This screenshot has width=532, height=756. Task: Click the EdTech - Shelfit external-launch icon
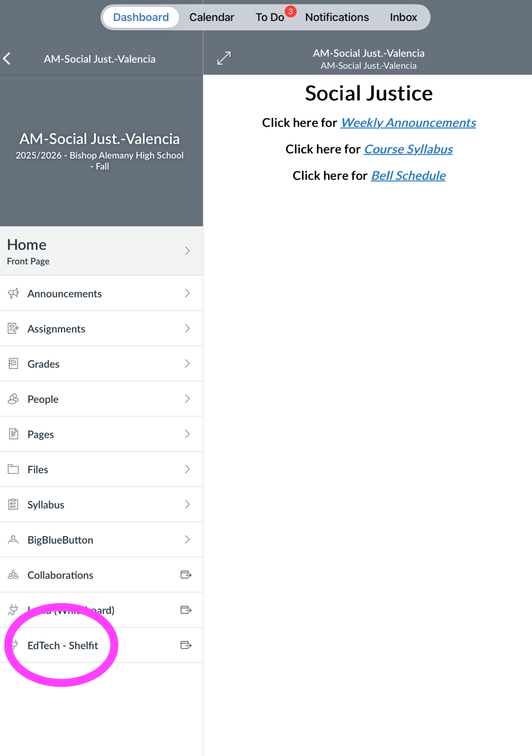pos(186,645)
